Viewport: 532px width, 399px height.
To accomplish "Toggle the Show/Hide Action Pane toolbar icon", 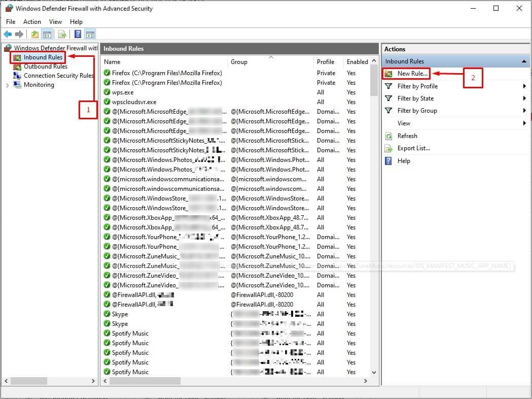I will click(x=90, y=34).
